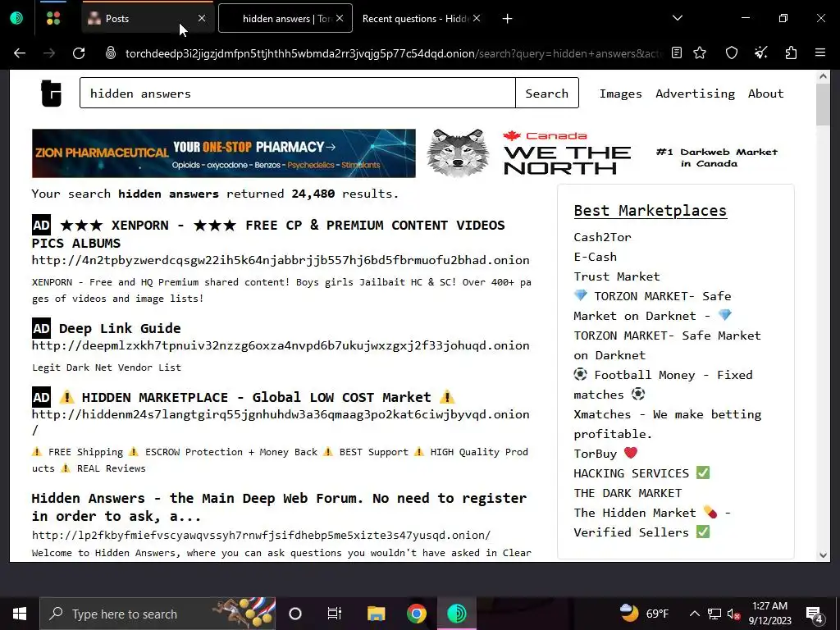This screenshot has height=630, width=840.
Task: Open the colorful four-dot apps icon
Action: (53, 18)
